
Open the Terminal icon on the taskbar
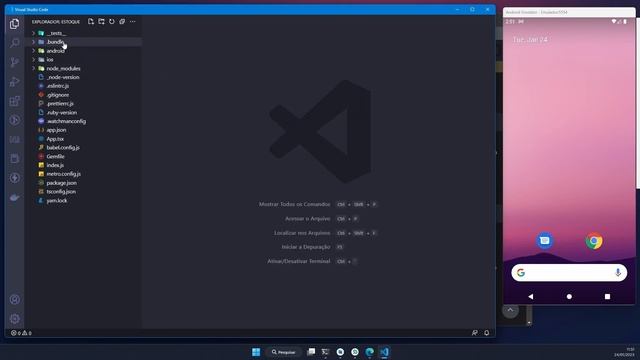pyautogui.click(x=325, y=352)
